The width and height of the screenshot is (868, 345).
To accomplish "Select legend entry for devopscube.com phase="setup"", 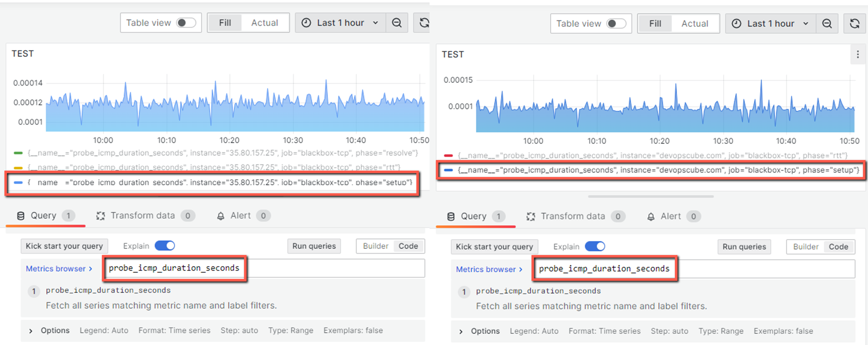I will tap(658, 170).
